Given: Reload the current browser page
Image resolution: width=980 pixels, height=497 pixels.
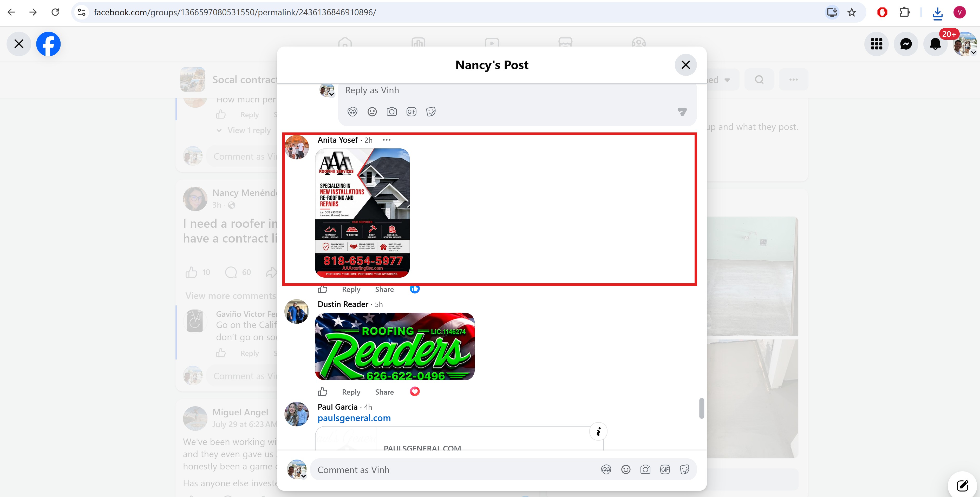Looking at the screenshot, I should (56, 12).
